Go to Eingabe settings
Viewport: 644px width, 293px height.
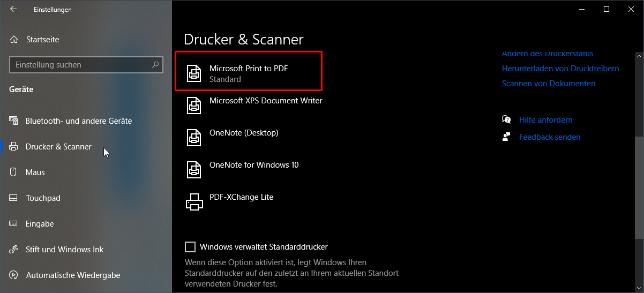point(40,224)
